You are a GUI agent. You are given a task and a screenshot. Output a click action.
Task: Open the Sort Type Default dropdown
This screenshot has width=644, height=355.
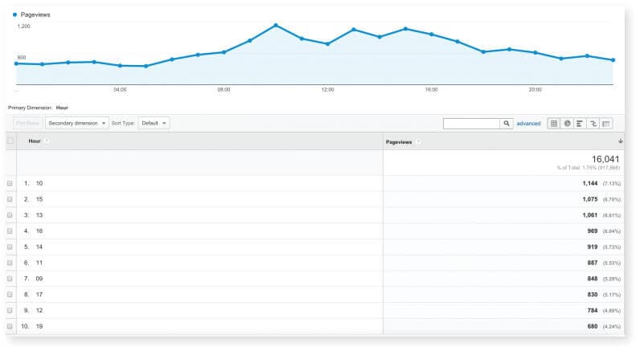click(x=154, y=123)
